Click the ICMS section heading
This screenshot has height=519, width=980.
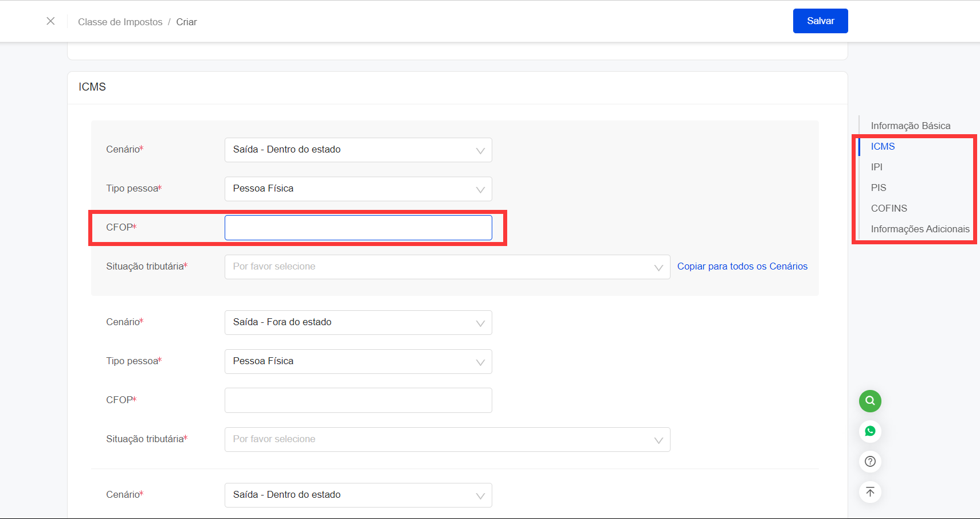(x=92, y=87)
